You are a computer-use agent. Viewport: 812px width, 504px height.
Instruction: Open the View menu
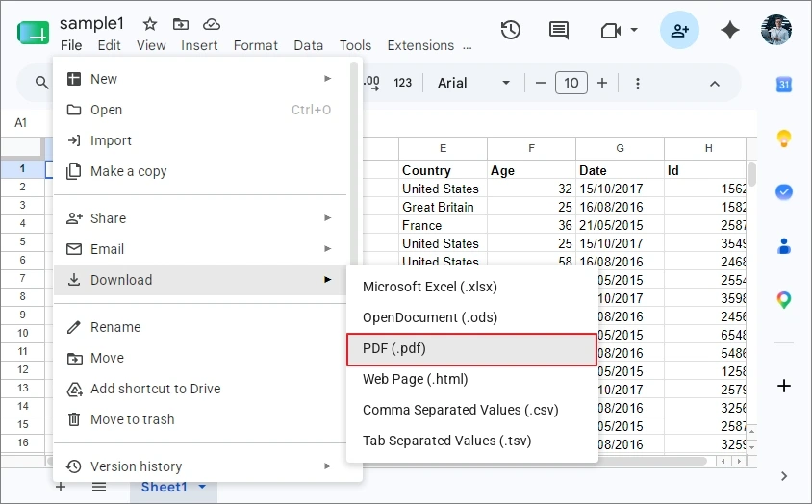[151, 45]
